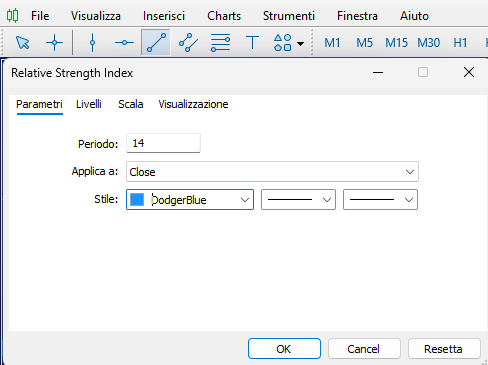Image resolution: width=488 pixels, height=365 pixels.
Task: Open the line style dropdown
Action: click(x=298, y=200)
